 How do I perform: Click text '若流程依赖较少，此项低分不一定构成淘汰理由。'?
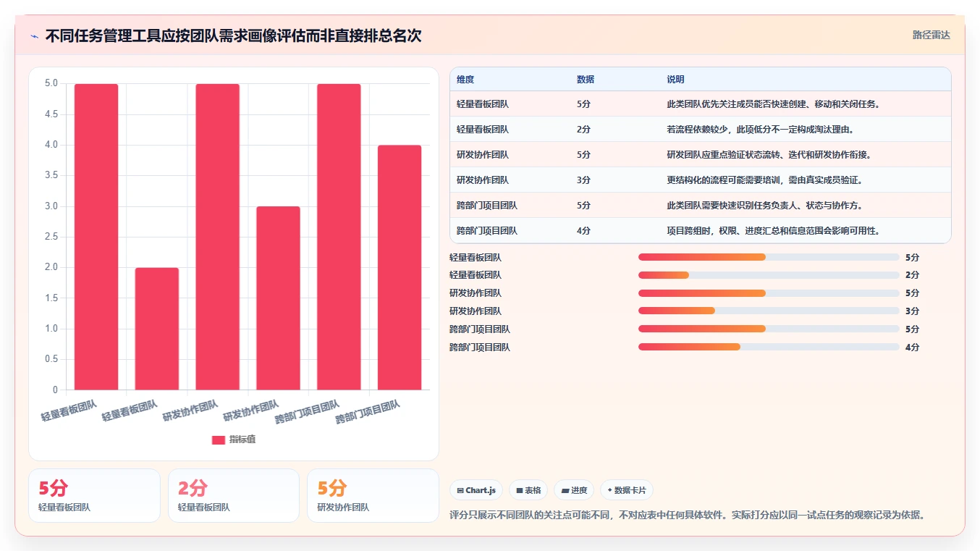coord(760,130)
